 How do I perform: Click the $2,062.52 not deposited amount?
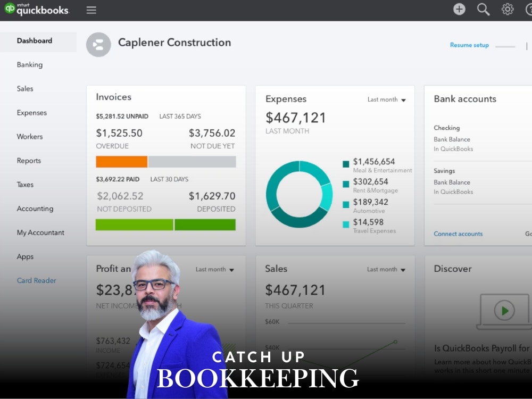[x=120, y=196]
